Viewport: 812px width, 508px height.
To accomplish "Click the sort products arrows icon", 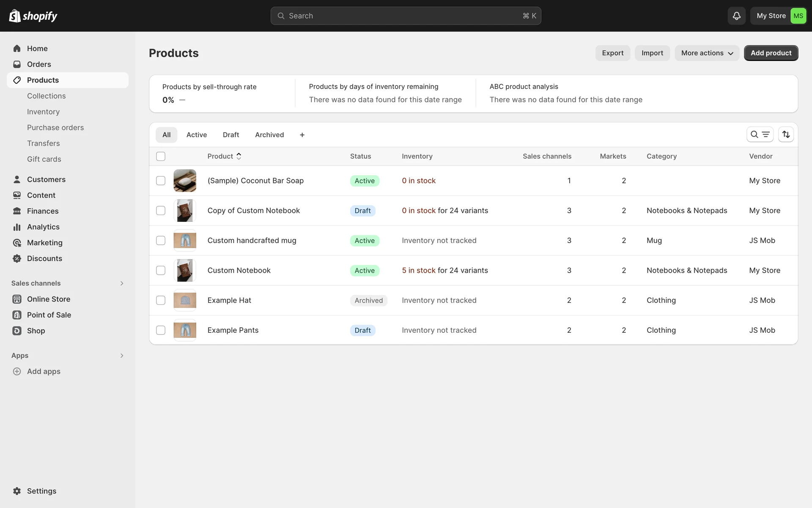I will 786,135.
